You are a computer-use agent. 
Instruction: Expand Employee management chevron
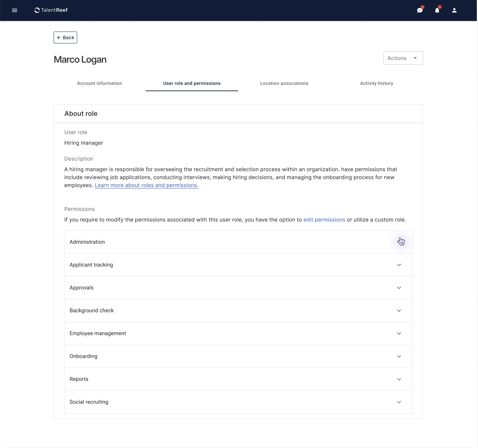[399, 333]
